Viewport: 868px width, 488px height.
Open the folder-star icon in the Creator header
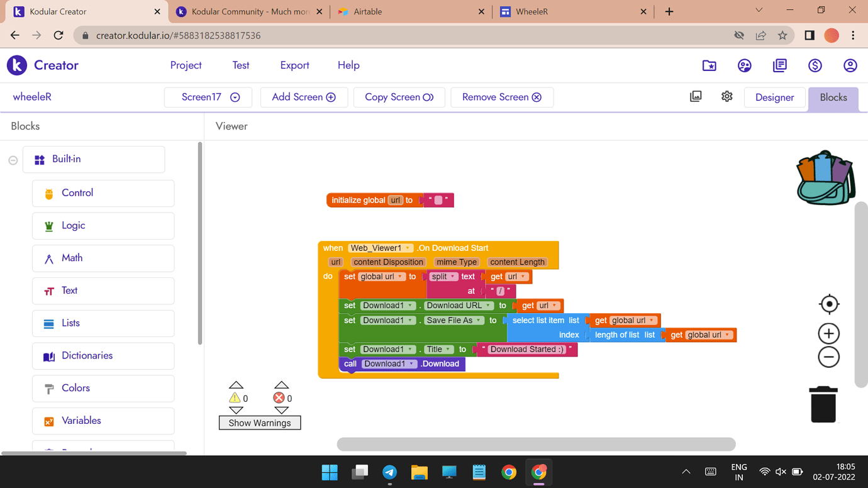pos(709,65)
